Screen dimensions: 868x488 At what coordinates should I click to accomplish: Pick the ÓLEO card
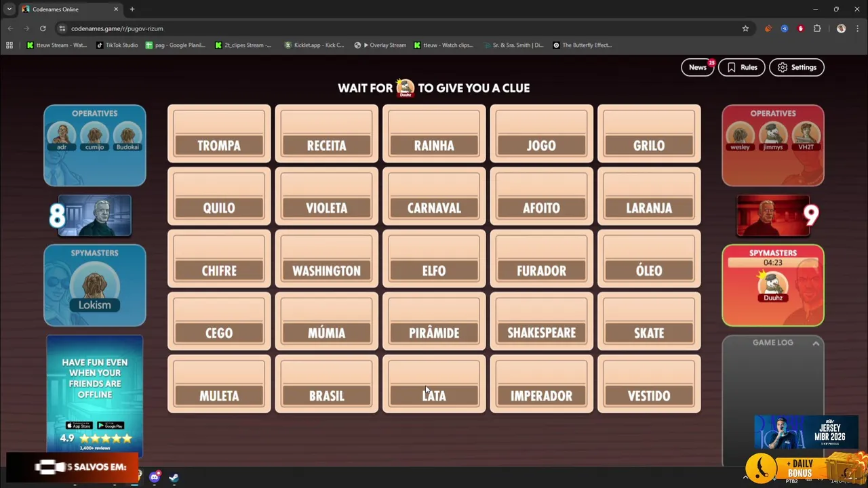tap(649, 258)
